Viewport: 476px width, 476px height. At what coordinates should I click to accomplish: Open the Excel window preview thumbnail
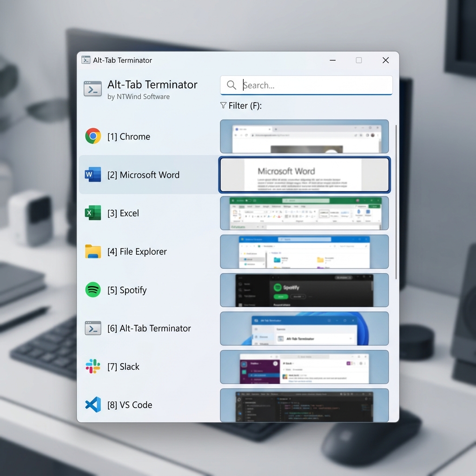tap(304, 213)
